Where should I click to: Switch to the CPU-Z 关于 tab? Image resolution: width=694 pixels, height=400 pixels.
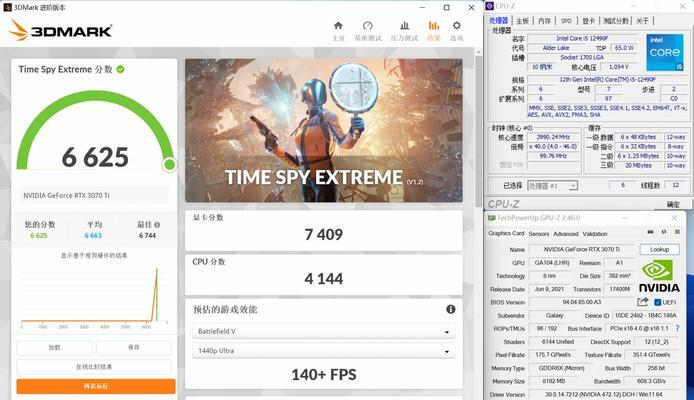pyautogui.click(x=642, y=21)
